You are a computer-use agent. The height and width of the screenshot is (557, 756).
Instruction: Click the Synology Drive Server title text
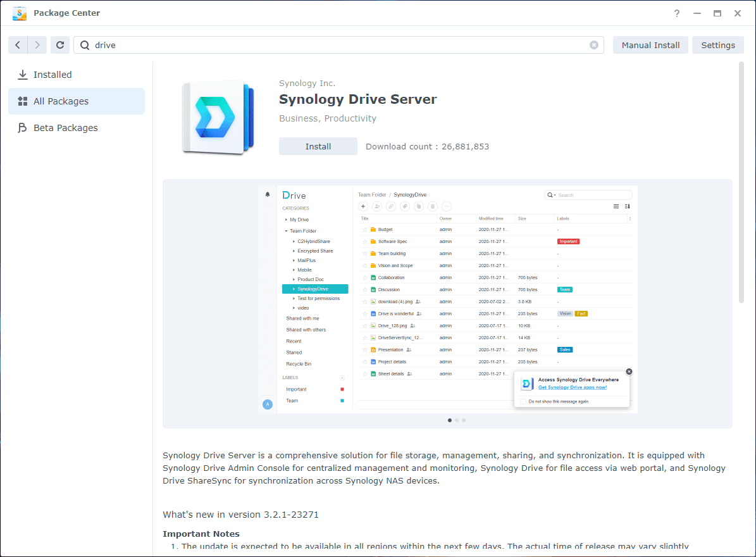pos(357,99)
